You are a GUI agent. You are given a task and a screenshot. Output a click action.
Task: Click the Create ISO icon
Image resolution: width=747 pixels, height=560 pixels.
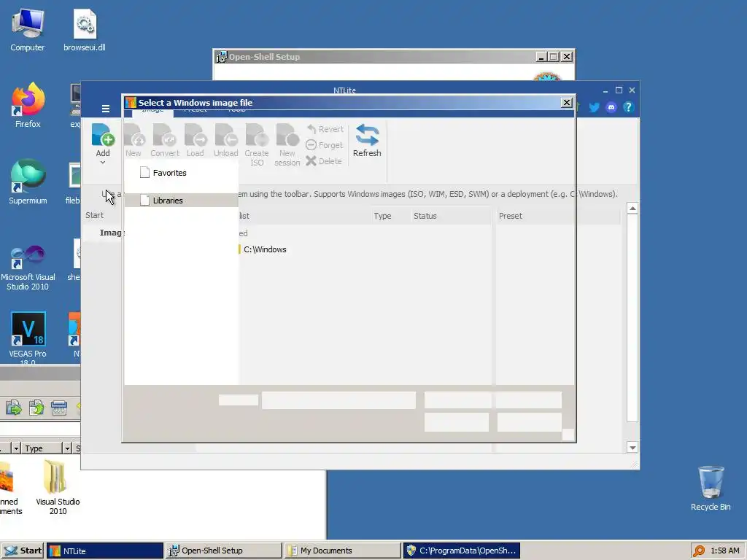257,145
